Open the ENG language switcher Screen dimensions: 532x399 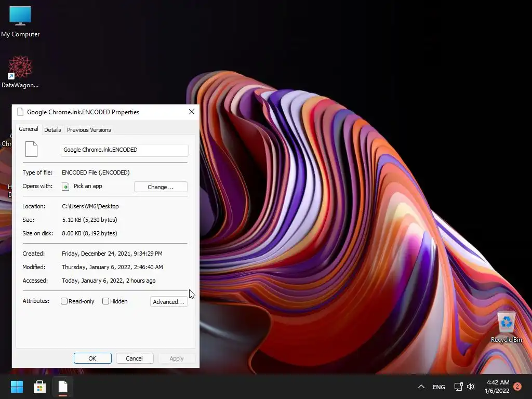(x=438, y=387)
